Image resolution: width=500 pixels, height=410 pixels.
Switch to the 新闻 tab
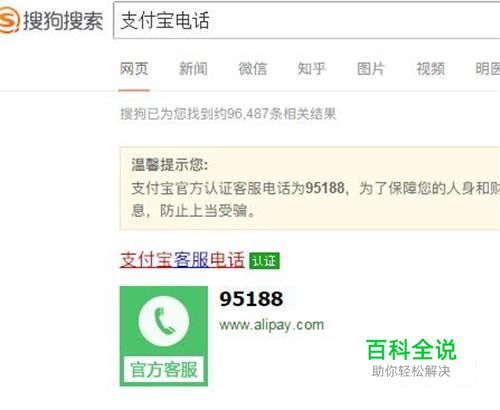193,69
